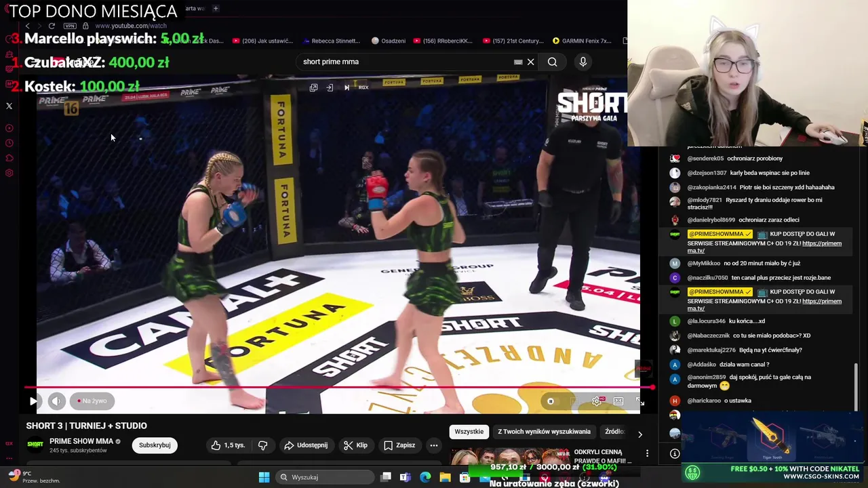Image resolution: width=868 pixels, height=488 pixels.
Task: Open the primemma.tv link in the first PRIMESHOWMMA message
Action: [764, 247]
